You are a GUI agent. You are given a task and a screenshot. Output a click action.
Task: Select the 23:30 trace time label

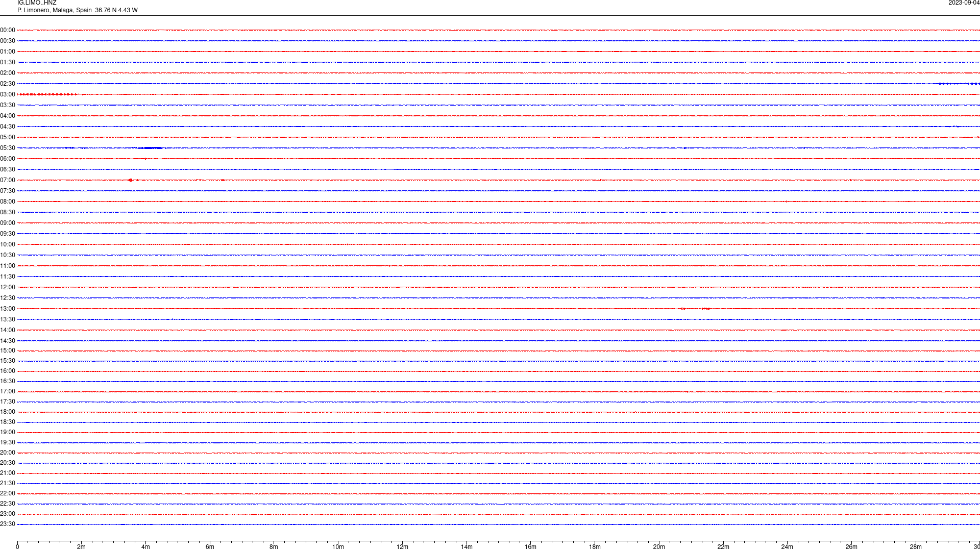(x=8, y=524)
